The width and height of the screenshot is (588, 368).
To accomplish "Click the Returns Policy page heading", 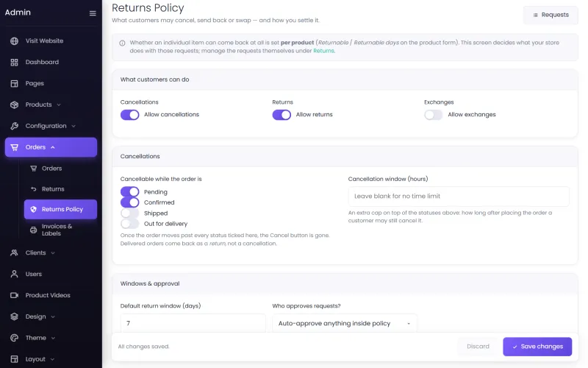I will pyautogui.click(x=148, y=8).
